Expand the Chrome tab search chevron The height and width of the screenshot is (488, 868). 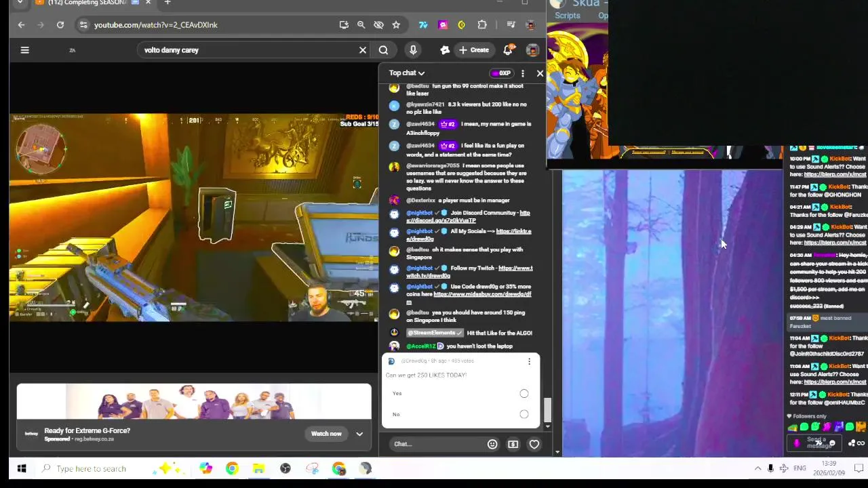click(x=19, y=3)
